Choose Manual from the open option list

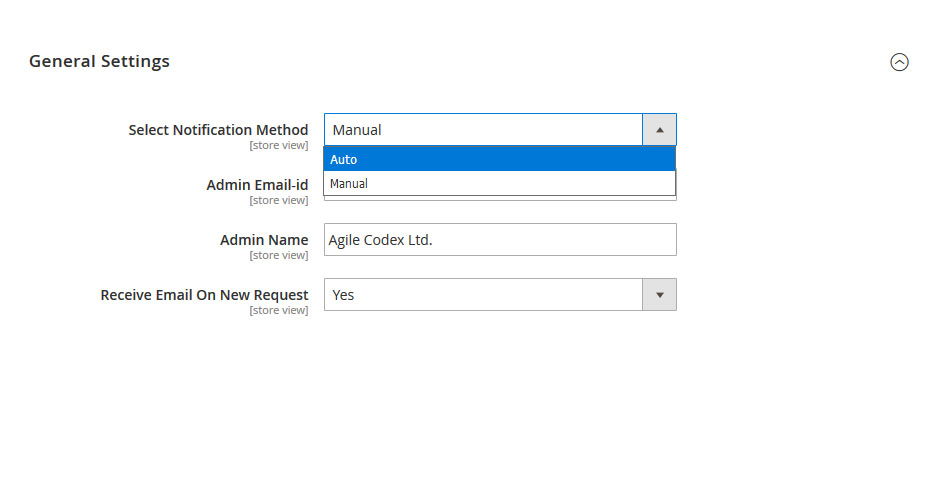tap(499, 184)
